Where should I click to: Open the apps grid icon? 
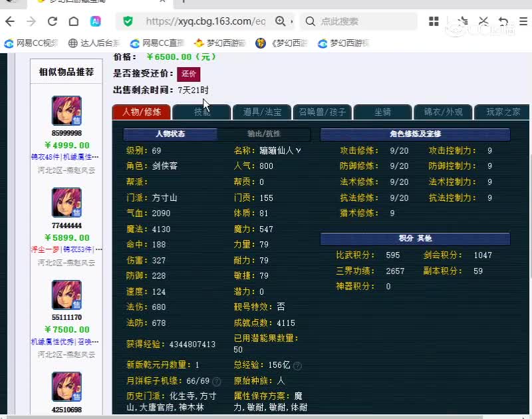pyautogui.click(x=434, y=21)
